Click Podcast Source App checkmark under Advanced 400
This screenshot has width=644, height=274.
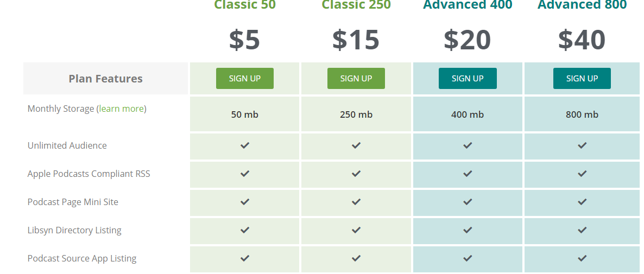click(x=468, y=258)
